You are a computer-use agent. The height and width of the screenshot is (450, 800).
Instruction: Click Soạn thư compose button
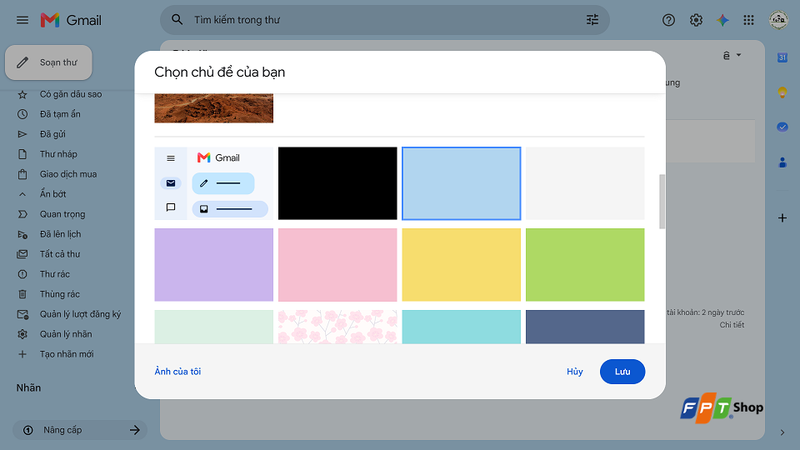coord(48,62)
